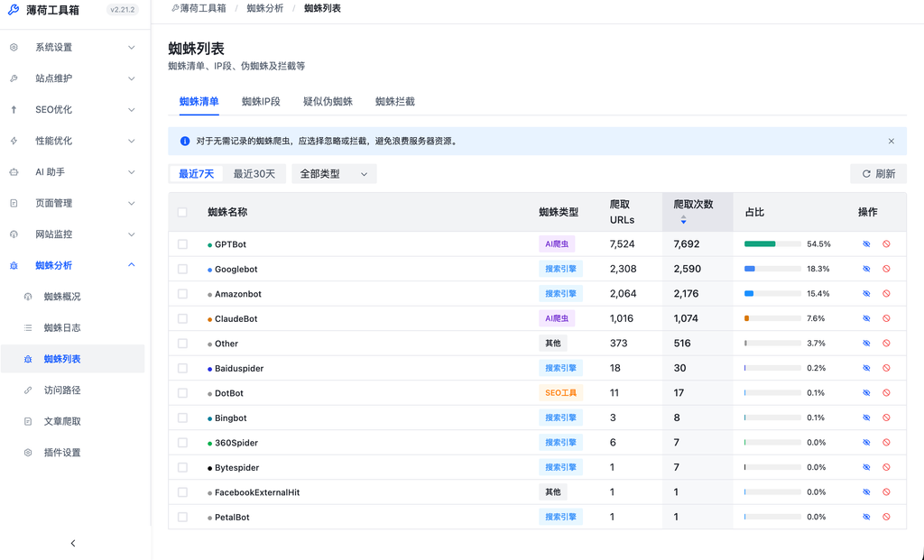
Task: Switch to the 蜘蛛拦截 tab
Action: pos(395,101)
